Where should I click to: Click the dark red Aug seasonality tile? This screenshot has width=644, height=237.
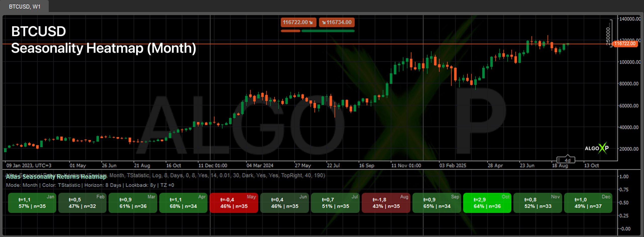(x=386, y=203)
